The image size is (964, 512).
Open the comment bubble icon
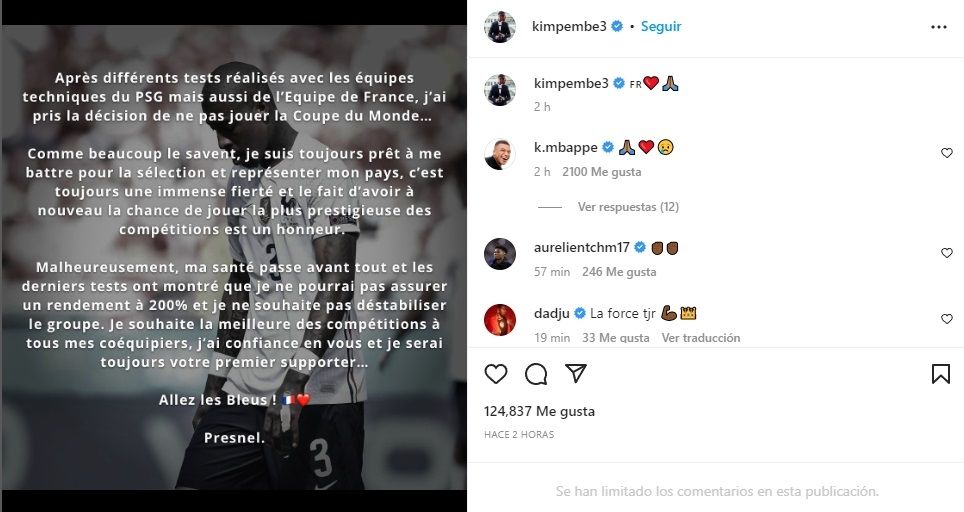click(536, 374)
